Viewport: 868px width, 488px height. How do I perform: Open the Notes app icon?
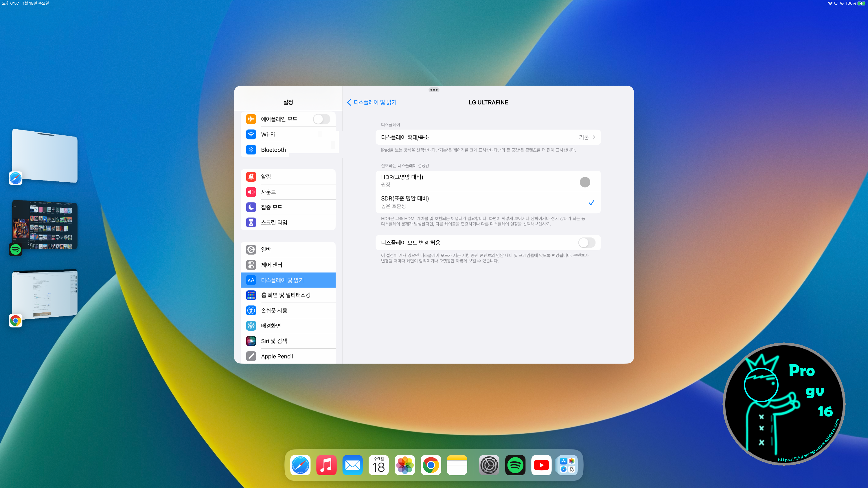coord(457,465)
